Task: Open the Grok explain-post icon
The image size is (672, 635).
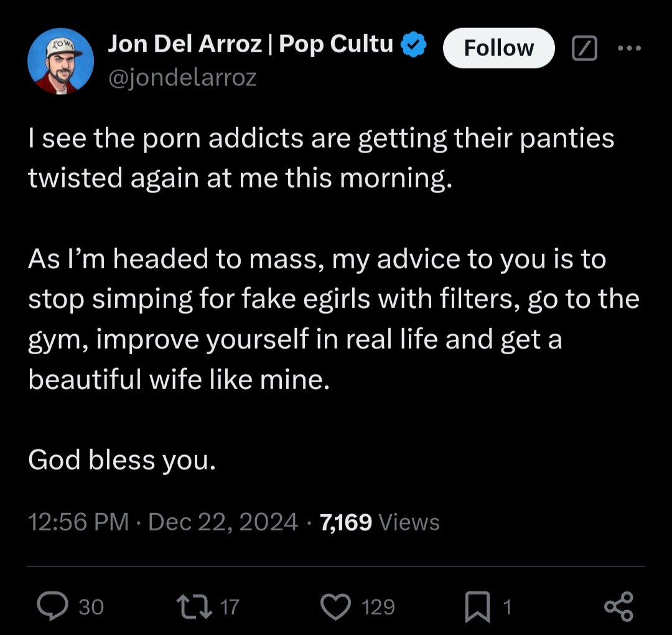Action: 584,48
